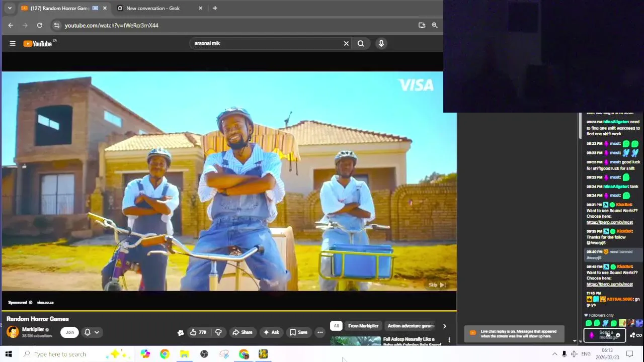Open the first blerp.com/x/mcst link in chat

pyautogui.click(x=609, y=222)
